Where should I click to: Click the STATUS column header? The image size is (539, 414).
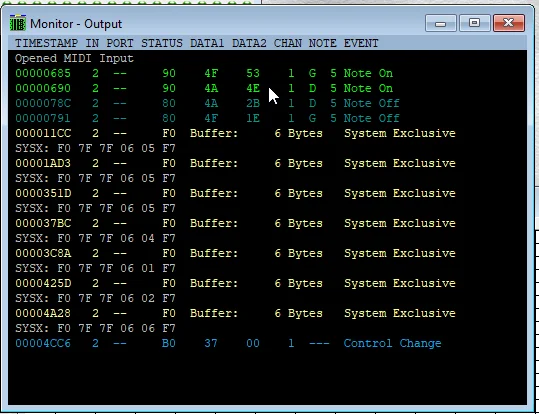[x=162, y=43]
